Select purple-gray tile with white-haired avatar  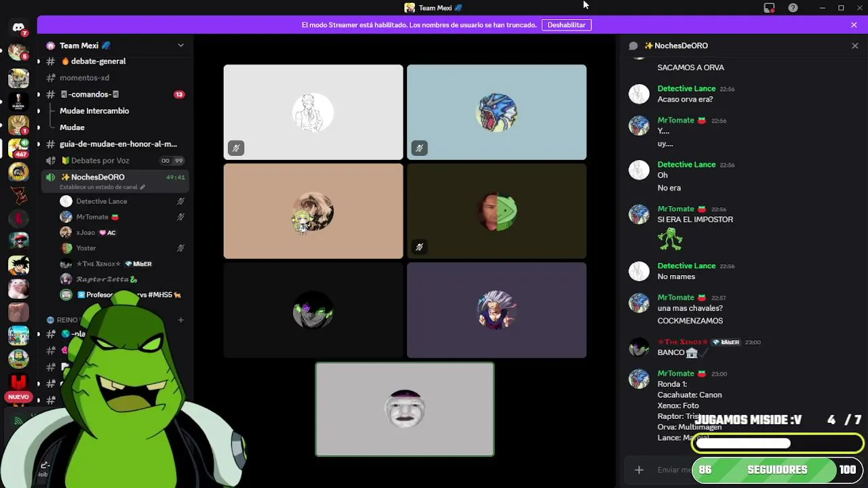tap(496, 310)
